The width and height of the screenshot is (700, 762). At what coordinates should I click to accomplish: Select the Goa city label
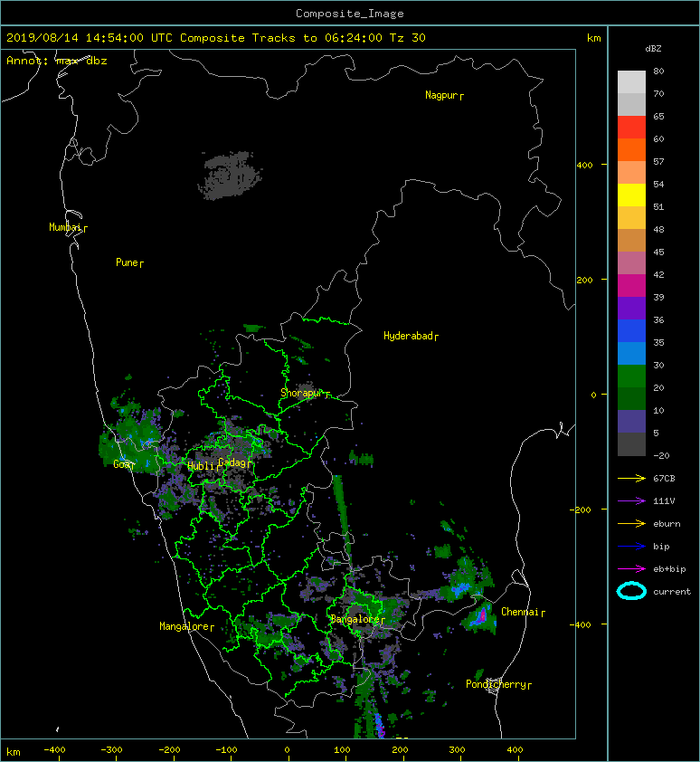123,464
